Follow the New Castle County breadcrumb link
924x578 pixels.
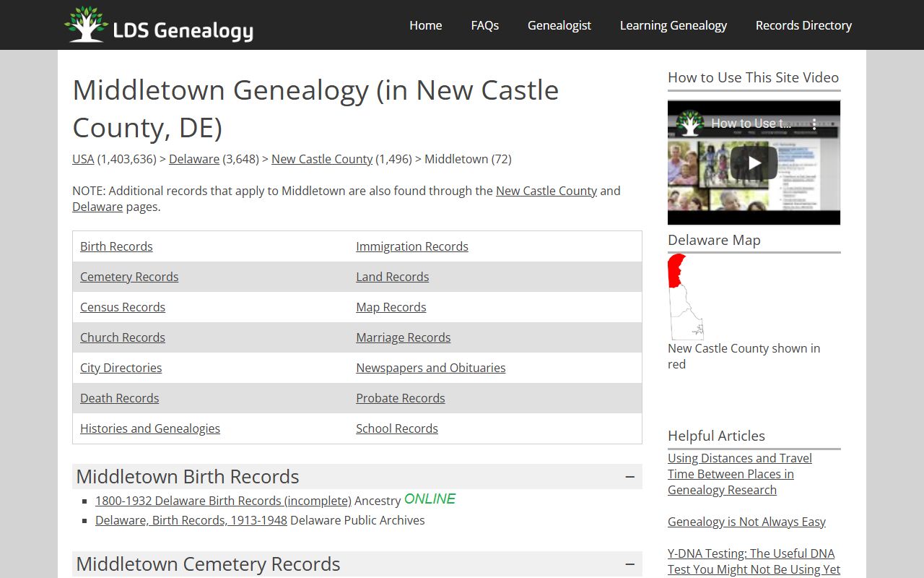[x=322, y=159]
